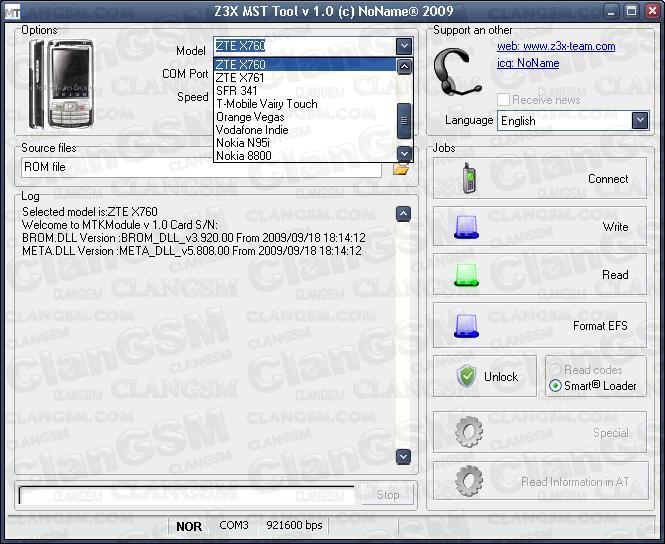Viewport: 665px width, 544px height.
Task: Click the gear icon next to Special
Action: click(x=469, y=432)
